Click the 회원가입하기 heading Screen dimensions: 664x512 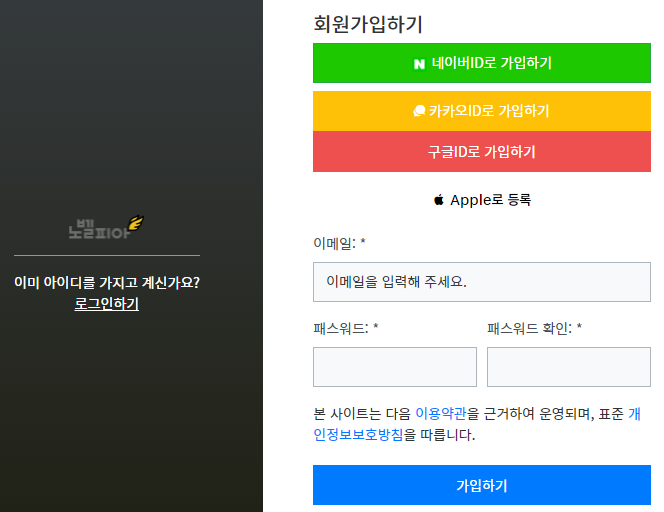coord(368,24)
